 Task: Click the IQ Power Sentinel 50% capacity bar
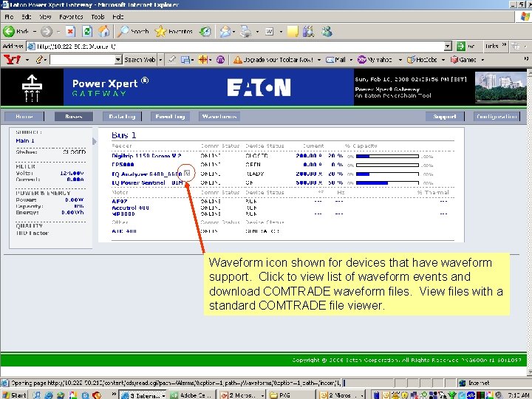[387, 183]
